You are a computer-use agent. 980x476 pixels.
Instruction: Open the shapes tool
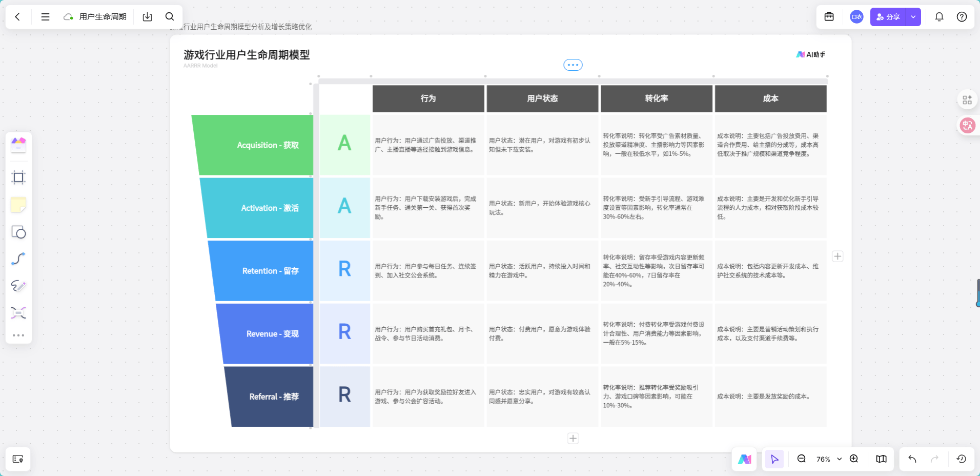pos(18,232)
